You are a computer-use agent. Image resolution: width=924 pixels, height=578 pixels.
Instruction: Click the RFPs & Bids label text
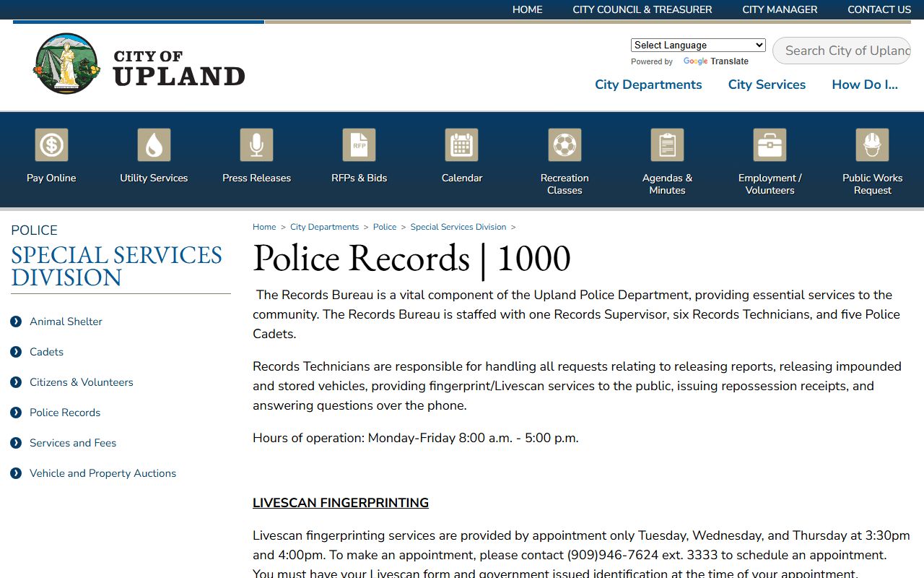(x=359, y=178)
